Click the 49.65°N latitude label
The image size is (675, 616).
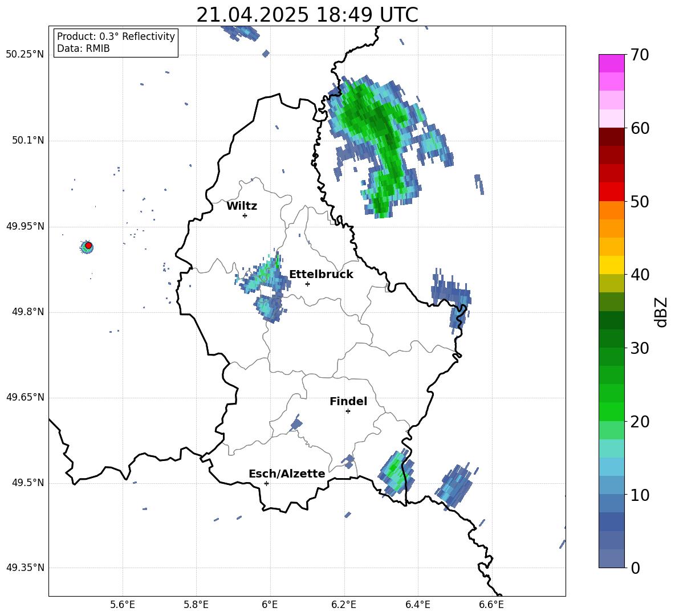click(25, 397)
